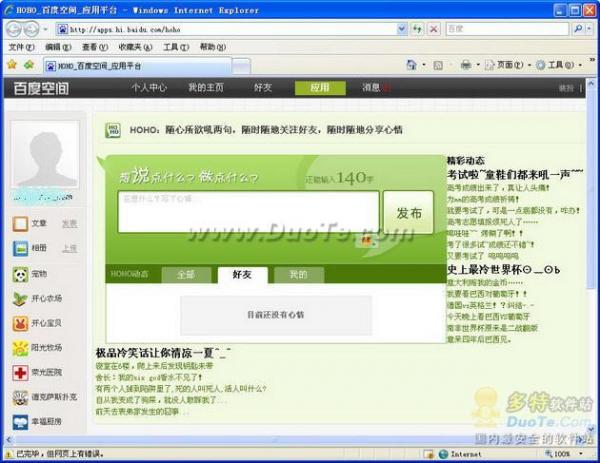Switch to the 全部 HOHO tab
This screenshot has height=463, width=600.
point(186,275)
